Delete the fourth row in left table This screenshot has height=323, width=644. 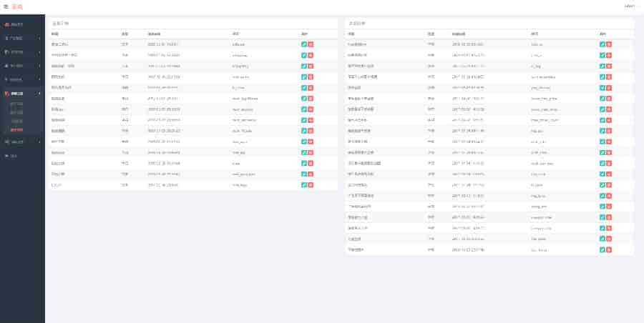311,76
